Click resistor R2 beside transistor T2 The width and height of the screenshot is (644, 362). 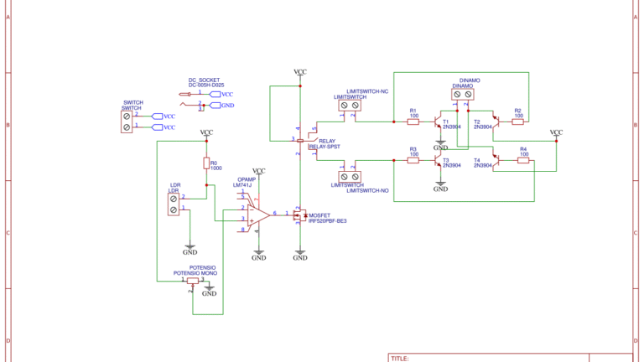click(517, 122)
